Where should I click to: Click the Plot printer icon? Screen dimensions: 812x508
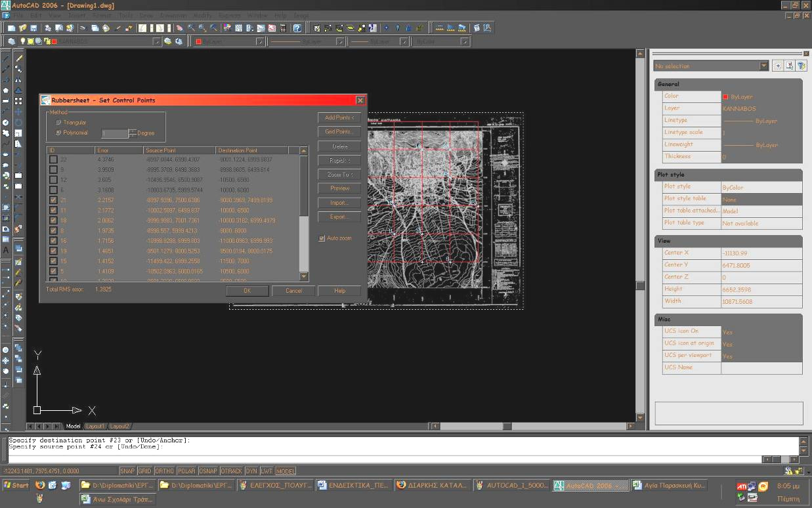click(49, 28)
